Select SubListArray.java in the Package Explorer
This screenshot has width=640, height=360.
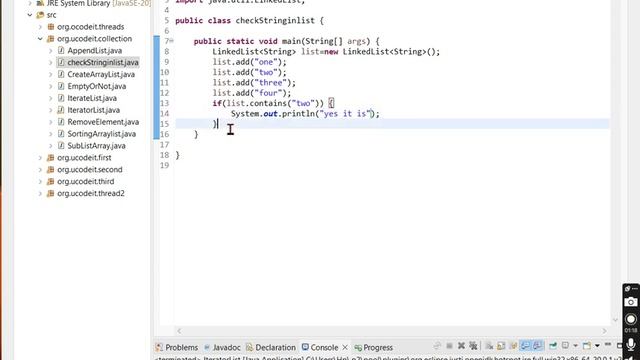96,146
